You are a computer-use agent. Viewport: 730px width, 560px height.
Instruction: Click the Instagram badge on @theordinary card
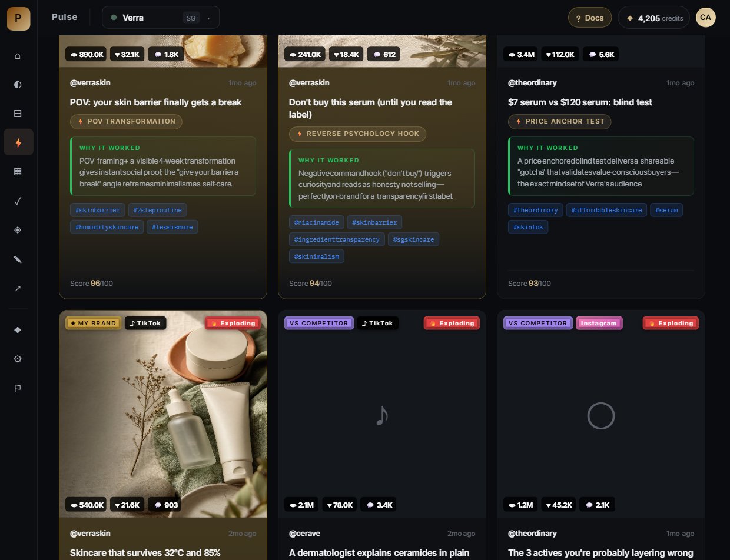click(x=599, y=323)
